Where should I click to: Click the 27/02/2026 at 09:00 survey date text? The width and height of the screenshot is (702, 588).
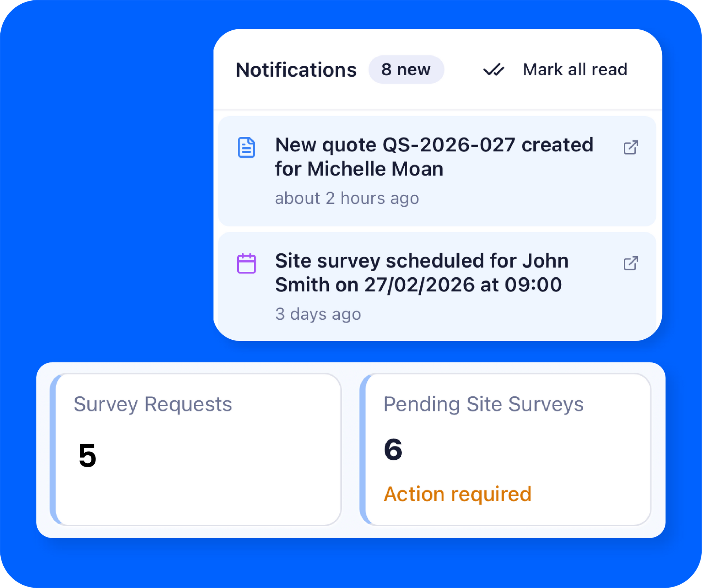(463, 285)
